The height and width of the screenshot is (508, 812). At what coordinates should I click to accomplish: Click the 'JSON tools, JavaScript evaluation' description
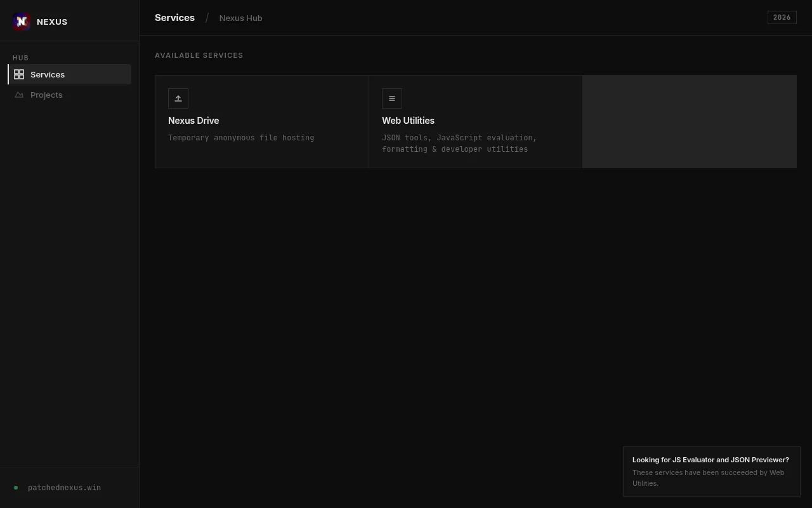point(459,144)
